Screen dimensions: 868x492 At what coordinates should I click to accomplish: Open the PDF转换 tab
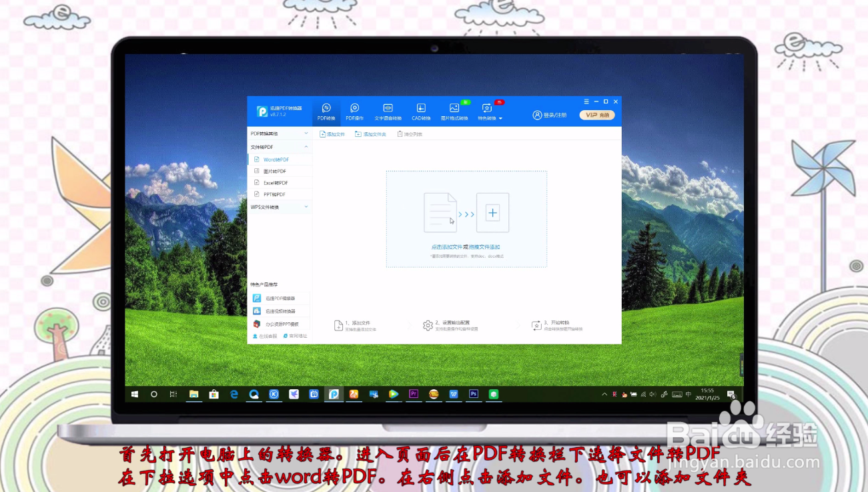(x=326, y=111)
